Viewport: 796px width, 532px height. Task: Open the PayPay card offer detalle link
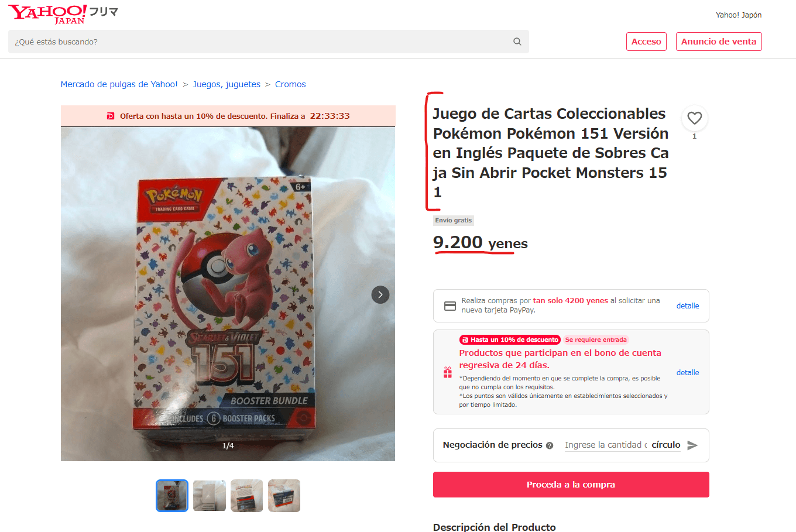[688, 306]
